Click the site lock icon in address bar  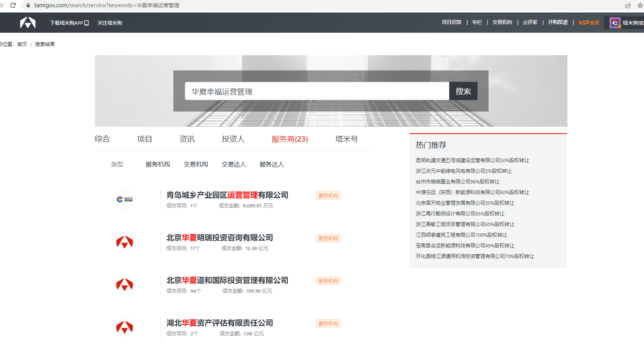(x=28, y=5)
